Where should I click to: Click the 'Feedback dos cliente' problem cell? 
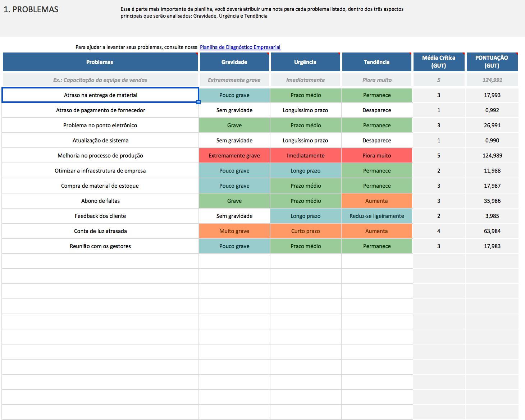(100, 216)
